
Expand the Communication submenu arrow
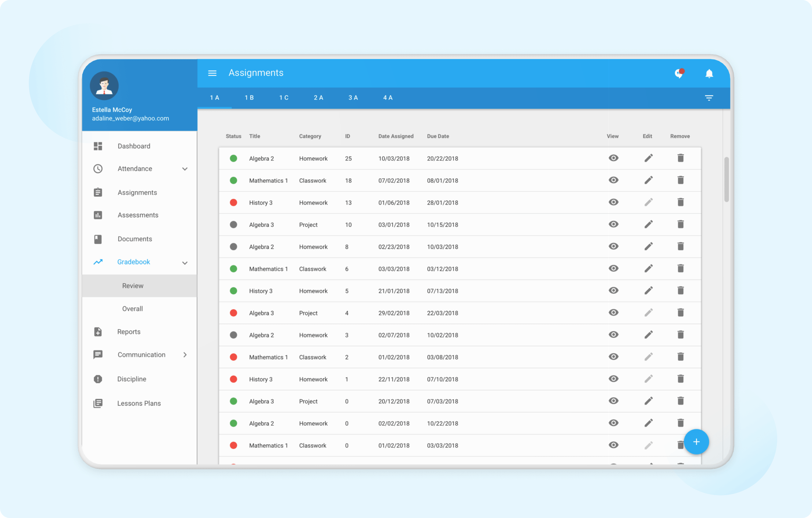point(185,355)
